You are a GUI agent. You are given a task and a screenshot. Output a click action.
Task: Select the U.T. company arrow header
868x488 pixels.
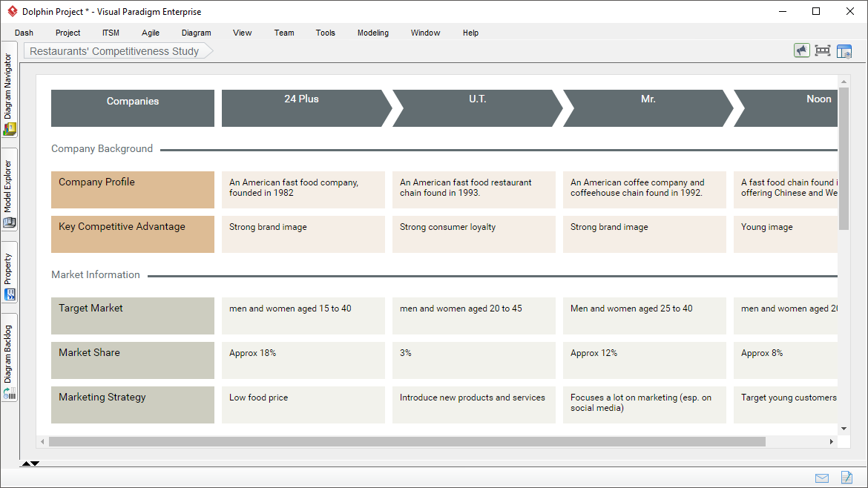(477, 108)
